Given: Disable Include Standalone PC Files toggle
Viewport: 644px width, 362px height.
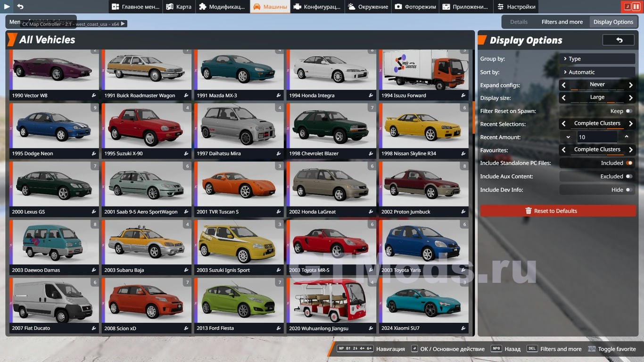Looking at the screenshot, I should click(628, 163).
